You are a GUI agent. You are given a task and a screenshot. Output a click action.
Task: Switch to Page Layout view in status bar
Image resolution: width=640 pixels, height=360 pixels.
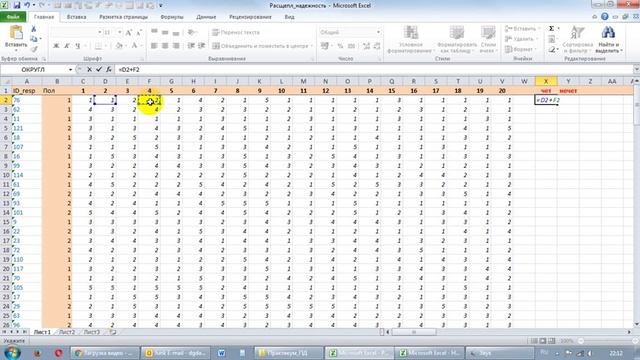[542, 340]
